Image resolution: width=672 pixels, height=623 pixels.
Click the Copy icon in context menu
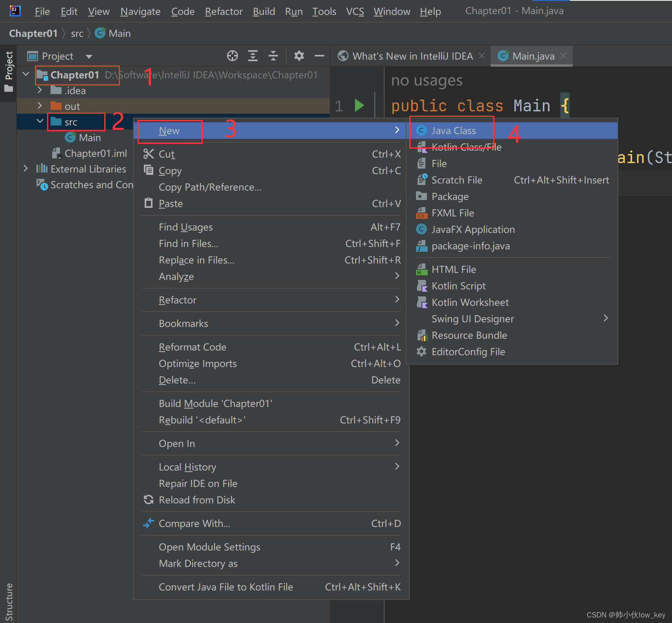(149, 170)
